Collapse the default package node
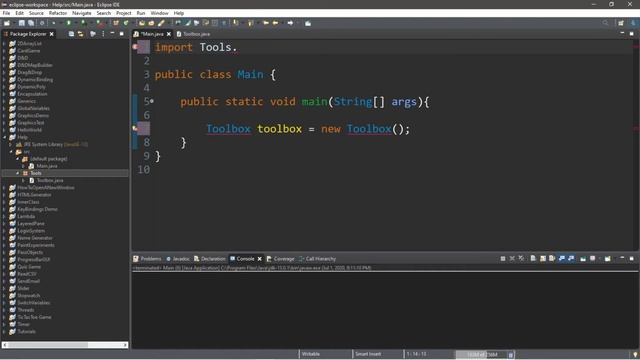640x360 pixels. (18, 159)
